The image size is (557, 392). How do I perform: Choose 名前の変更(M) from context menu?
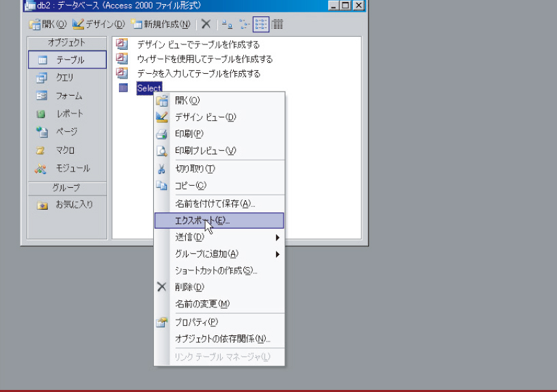[x=219, y=304]
